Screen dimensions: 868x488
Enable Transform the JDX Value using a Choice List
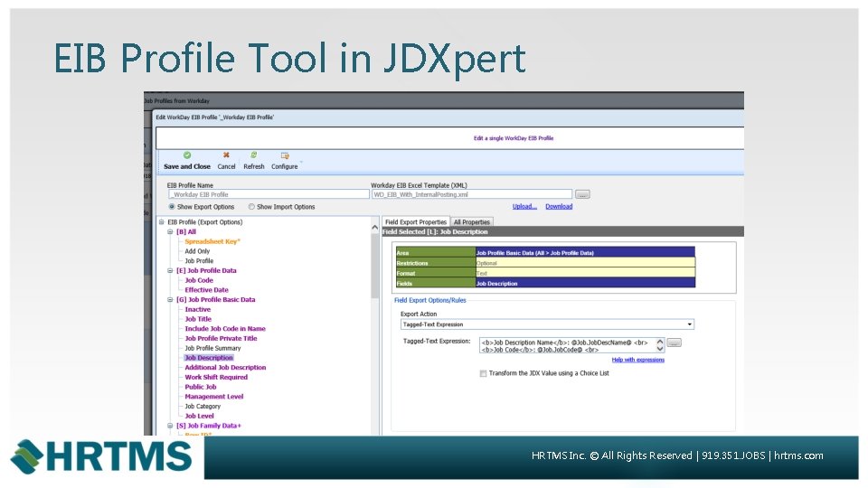483,373
